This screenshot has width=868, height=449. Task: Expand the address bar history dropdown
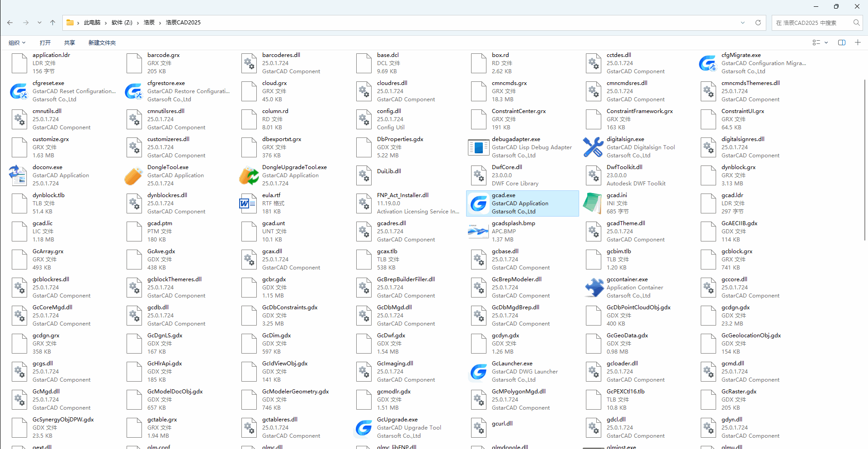click(743, 23)
